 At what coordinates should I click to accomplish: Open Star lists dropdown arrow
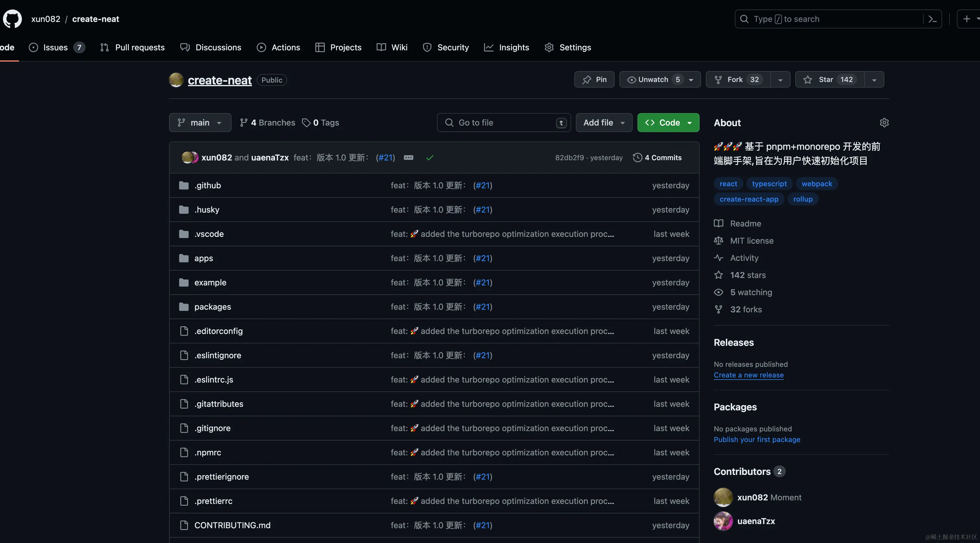tap(874, 79)
